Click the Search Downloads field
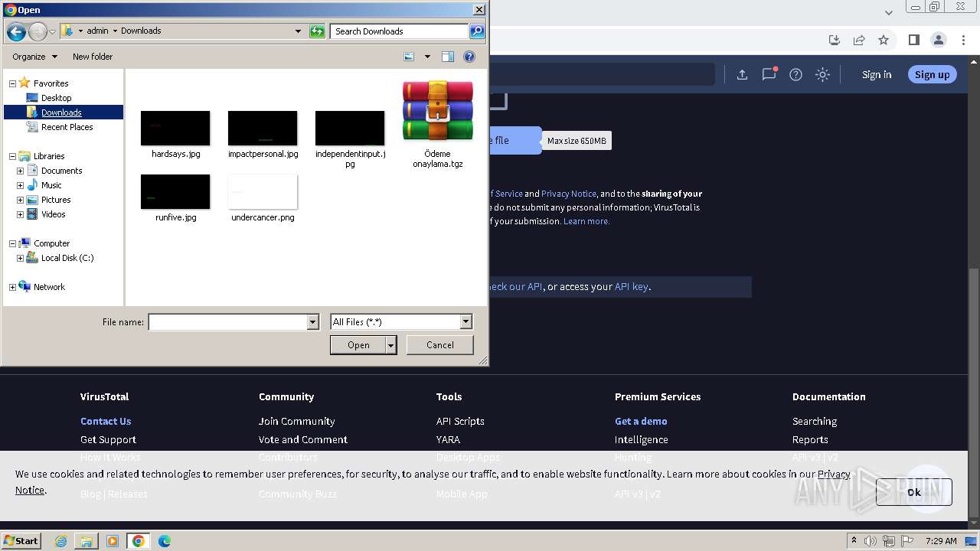Viewport: 980px width, 551px height. [400, 31]
